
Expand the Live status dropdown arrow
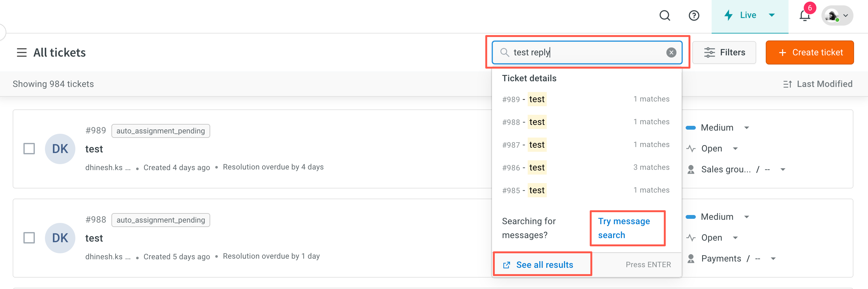772,15
